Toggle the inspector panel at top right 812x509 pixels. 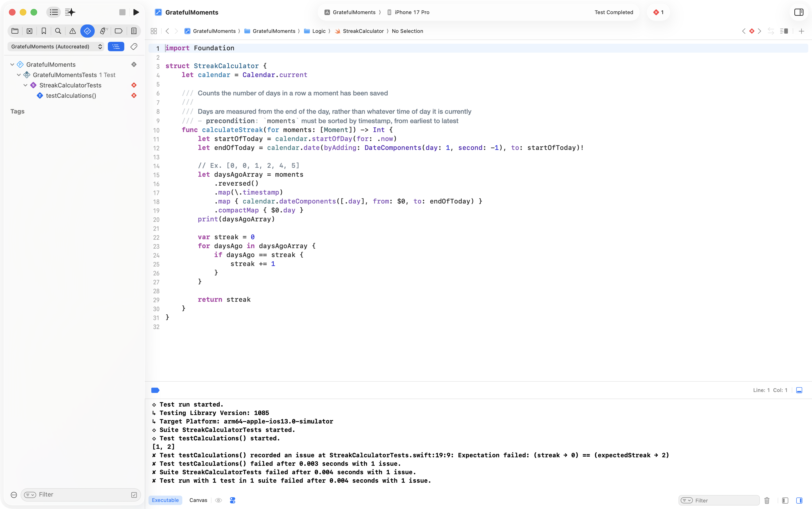(x=799, y=12)
